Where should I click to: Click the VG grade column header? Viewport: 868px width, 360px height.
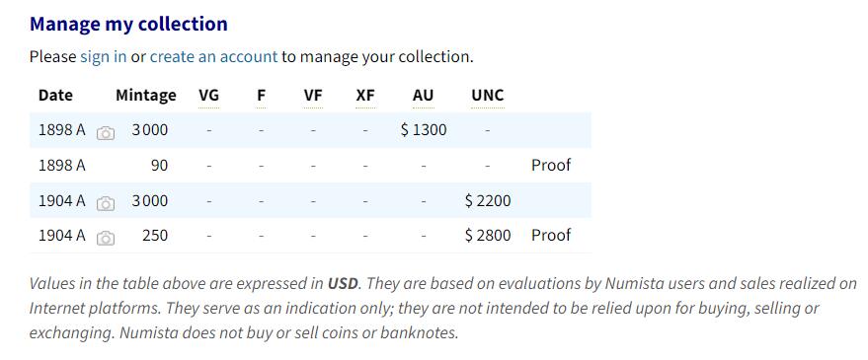(x=208, y=95)
